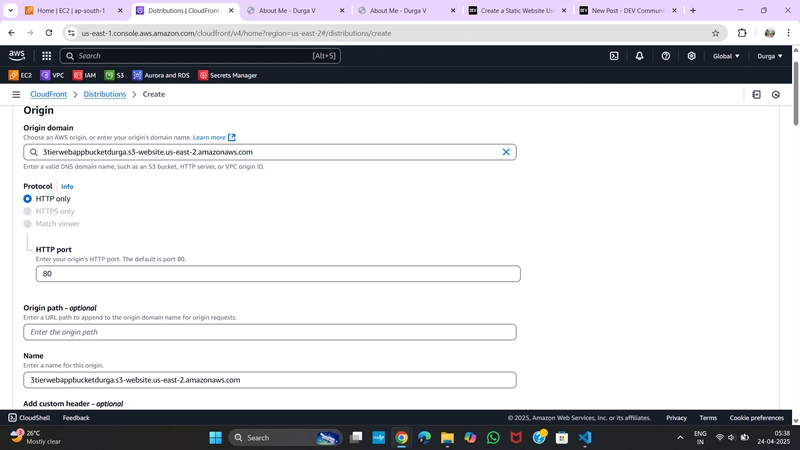Open CloudShell from the footer
Viewport: 800px width, 450px height.
coord(29,418)
